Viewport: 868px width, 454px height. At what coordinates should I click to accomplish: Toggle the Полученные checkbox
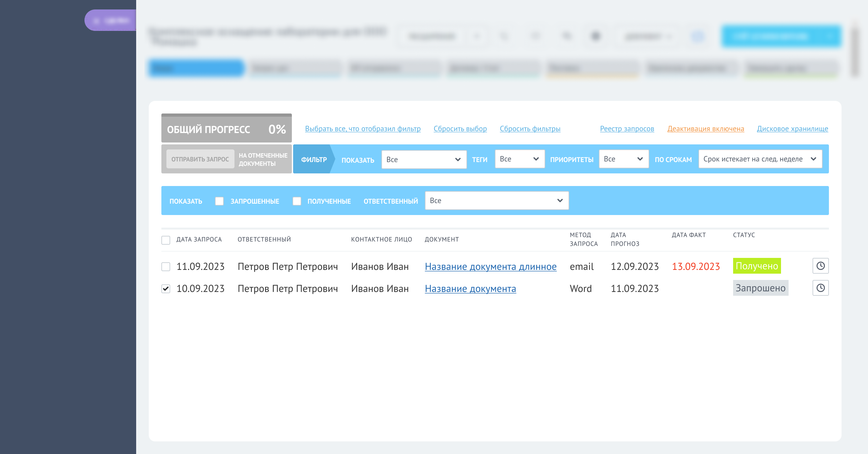point(297,201)
